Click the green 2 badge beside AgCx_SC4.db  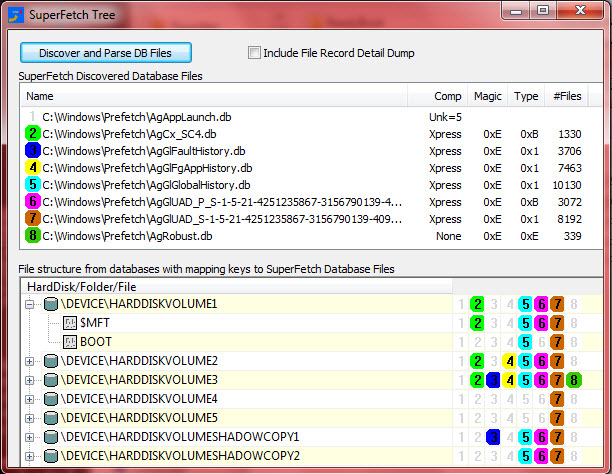tap(33, 134)
